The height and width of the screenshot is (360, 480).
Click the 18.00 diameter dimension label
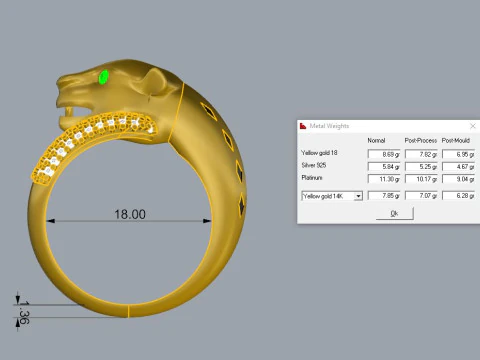coord(130,214)
